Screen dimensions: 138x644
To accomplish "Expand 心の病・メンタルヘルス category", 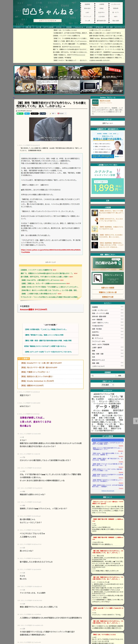I will click(122, 310).
